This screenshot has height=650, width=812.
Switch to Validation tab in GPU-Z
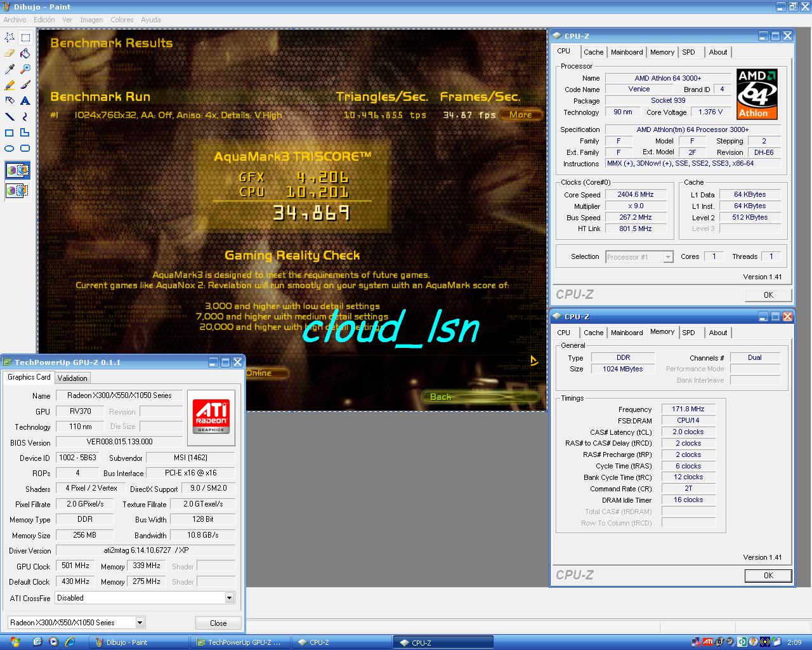coord(72,378)
